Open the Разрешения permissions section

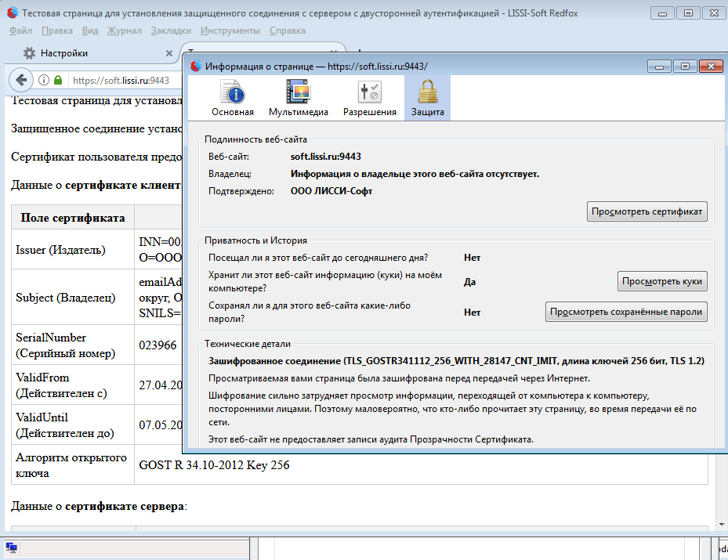[370, 99]
